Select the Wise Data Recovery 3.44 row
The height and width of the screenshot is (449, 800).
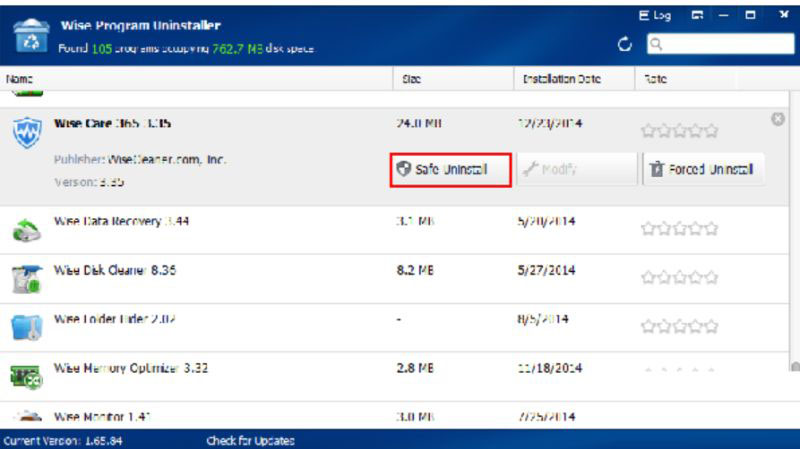coord(394,230)
